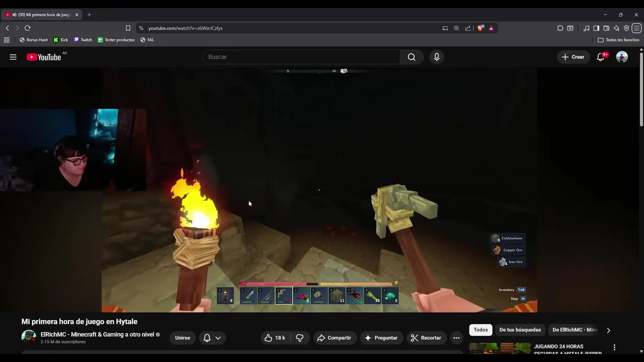
Task: Open the Kick bookmark
Action: [61, 40]
